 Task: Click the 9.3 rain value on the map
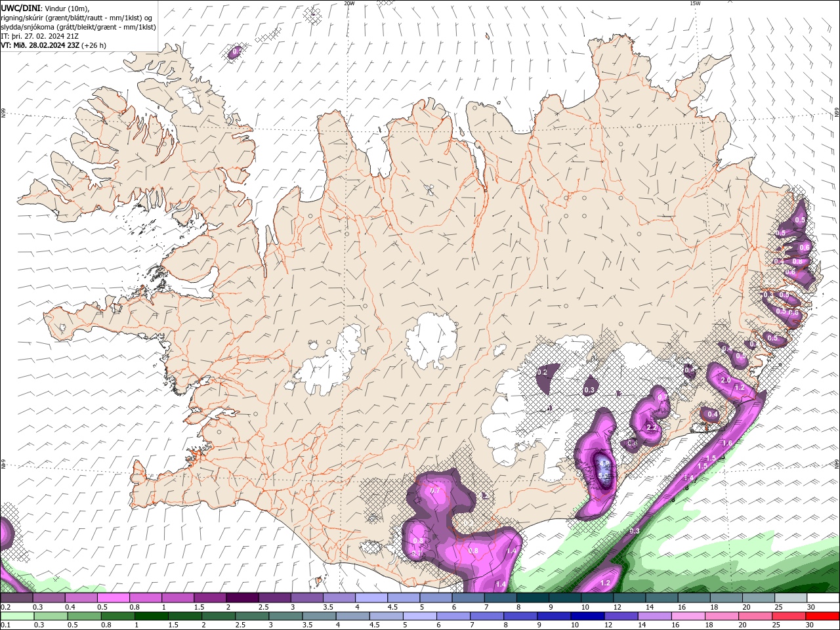(635, 530)
